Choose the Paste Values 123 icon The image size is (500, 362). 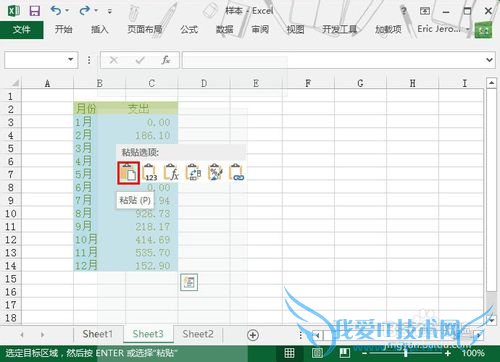click(x=150, y=173)
